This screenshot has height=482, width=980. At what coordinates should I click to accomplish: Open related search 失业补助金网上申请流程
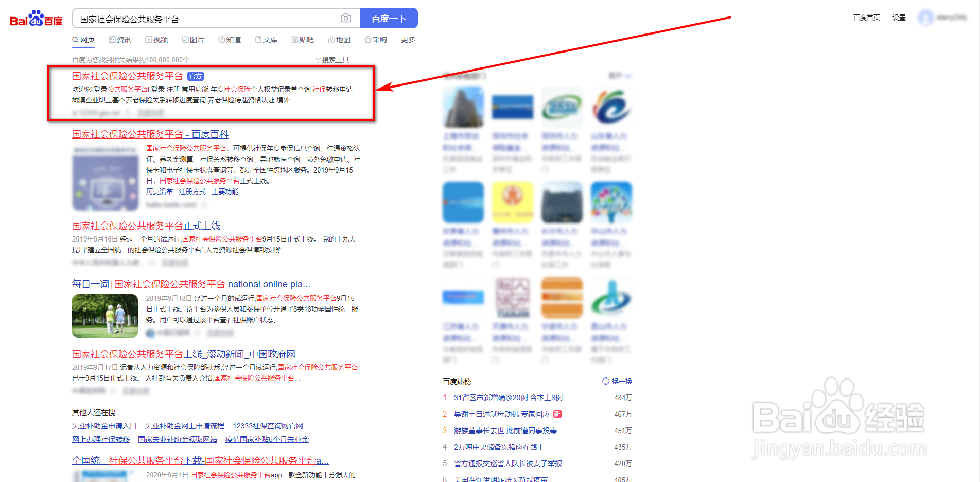pyautogui.click(x=185, y=426)
